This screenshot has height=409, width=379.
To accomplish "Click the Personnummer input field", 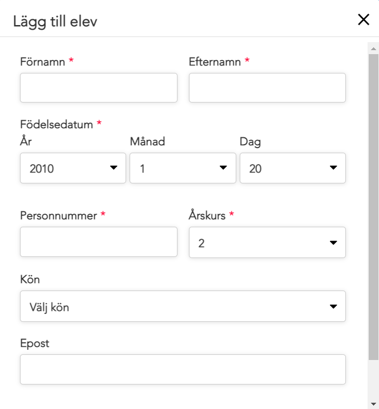I will pyautogui.click(x=99, y=242).
